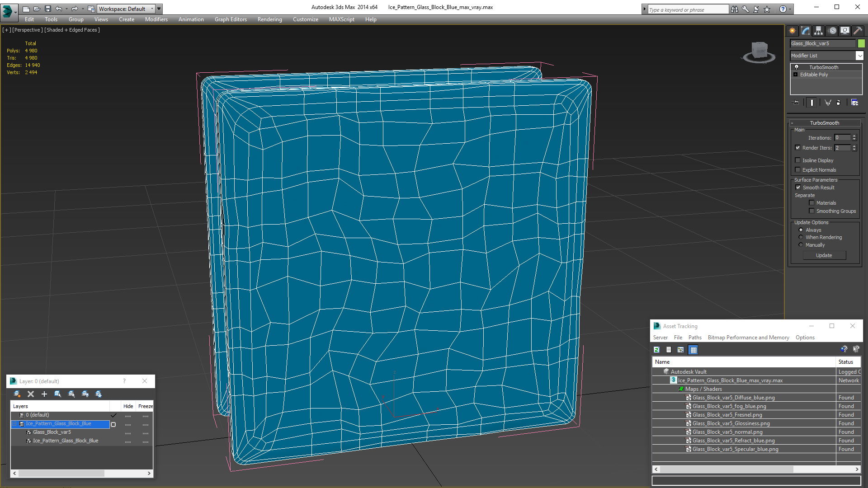Open the Graph Editors menu
This screenshot has height=488, width=868.
(231, 19)
